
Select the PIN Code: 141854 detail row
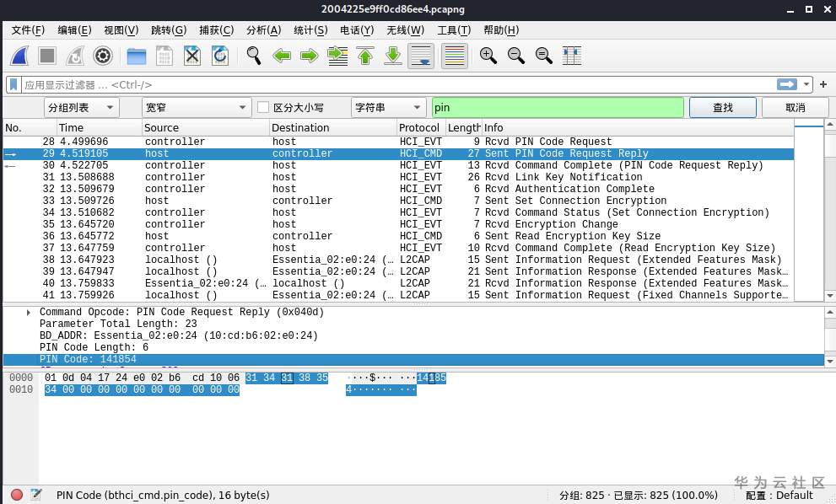click(x=413, y=359)
